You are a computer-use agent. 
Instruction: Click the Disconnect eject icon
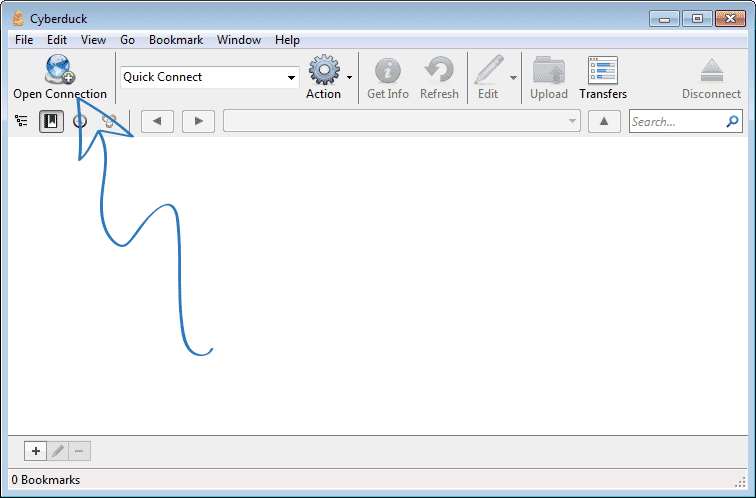[x=712, y=70]
